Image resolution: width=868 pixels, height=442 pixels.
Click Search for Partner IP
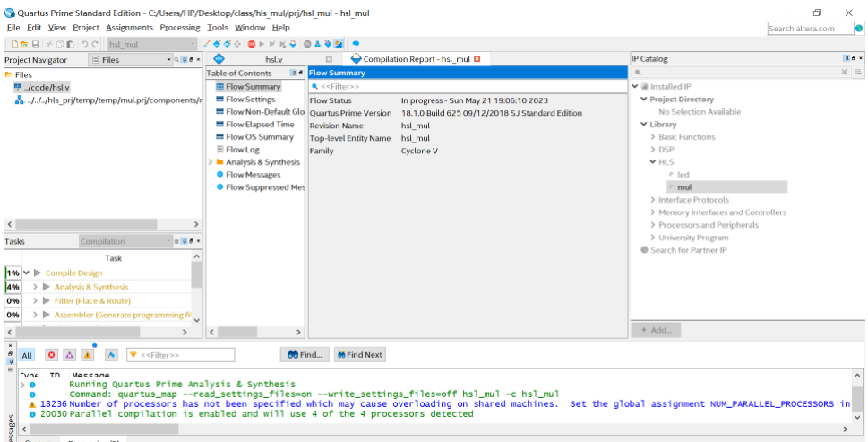(x=689, y=250)
